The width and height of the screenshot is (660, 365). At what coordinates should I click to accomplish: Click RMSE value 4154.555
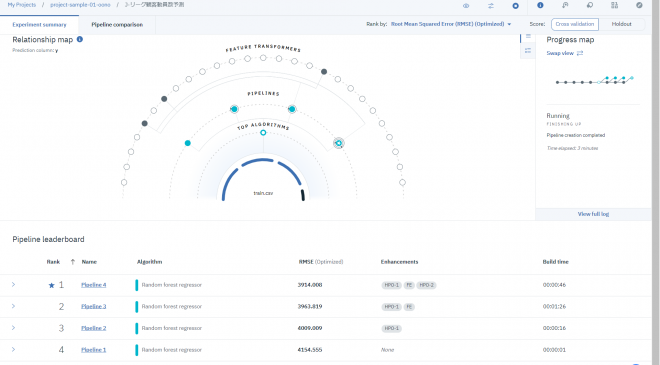(x=310, y=350)
